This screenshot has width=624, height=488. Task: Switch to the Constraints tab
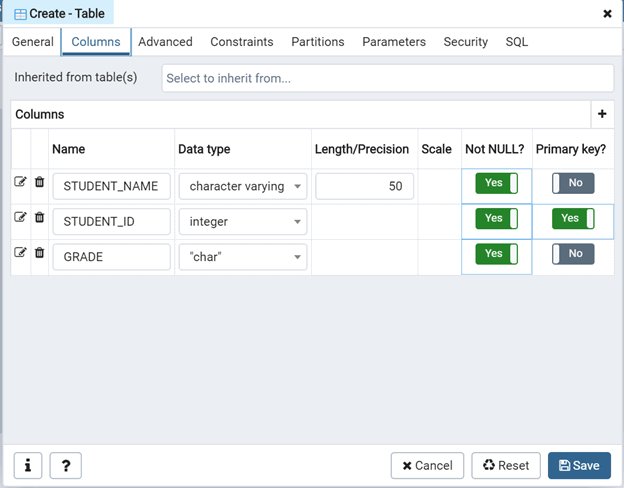[241, 42]
